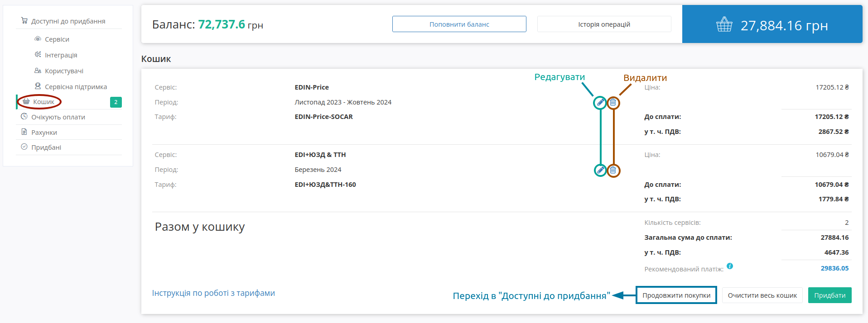The height and width of the screenshot is (323, 868).
Task: Remove EDI+ЮЗД & ТТН item via trash icon
Action: point(613,171)
